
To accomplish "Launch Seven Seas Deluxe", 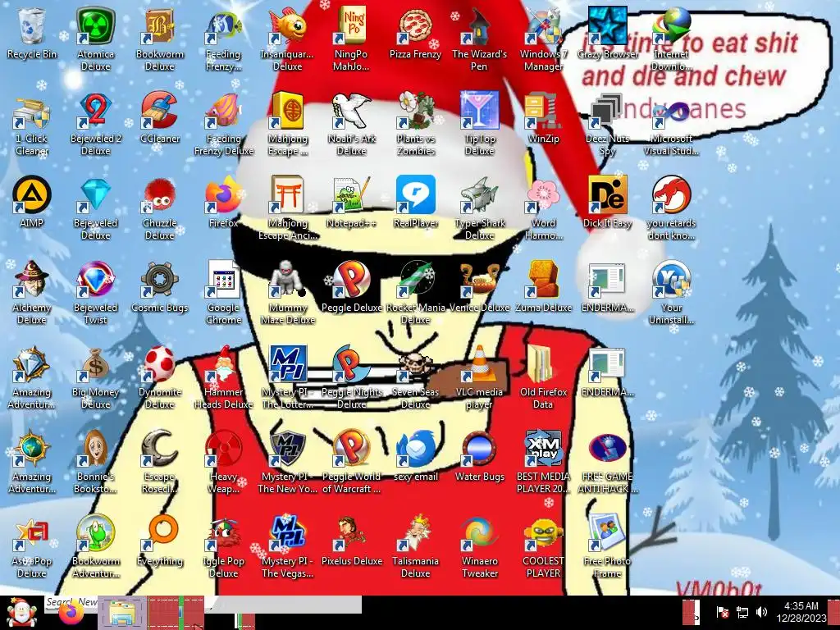I will click(x=415, y=377).
